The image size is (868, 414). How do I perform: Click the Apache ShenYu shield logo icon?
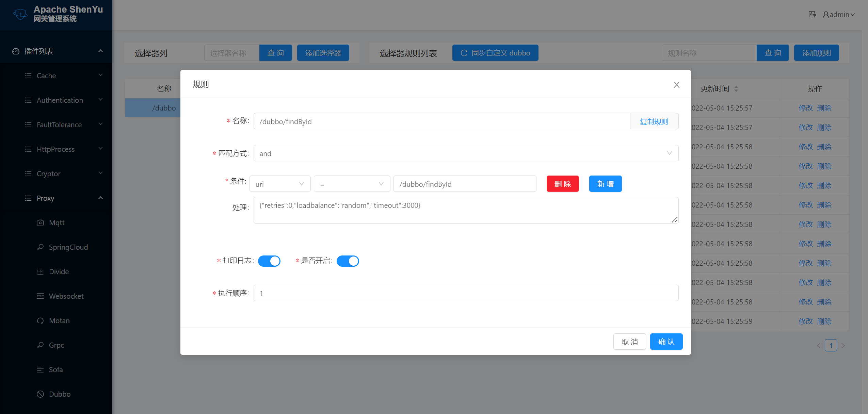[x=20, y=14]
